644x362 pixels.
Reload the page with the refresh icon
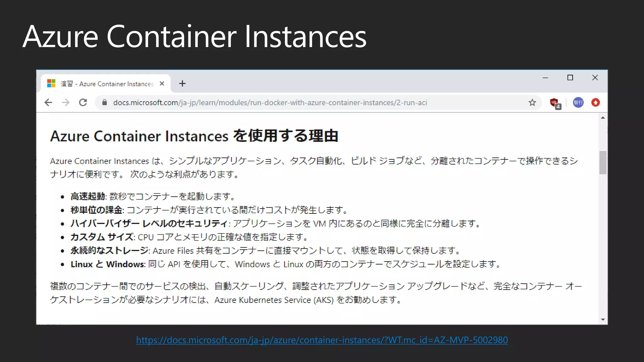tap(83, 102)
